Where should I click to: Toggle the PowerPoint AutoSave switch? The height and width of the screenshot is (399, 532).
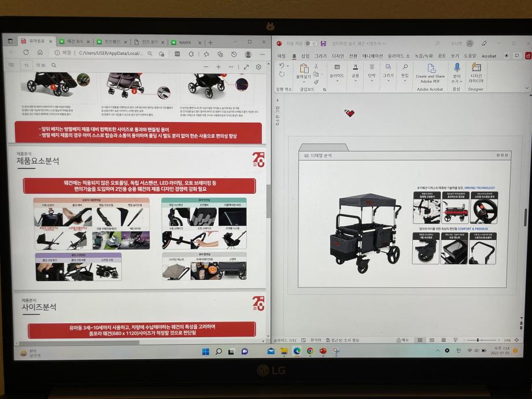pos(311,43)
